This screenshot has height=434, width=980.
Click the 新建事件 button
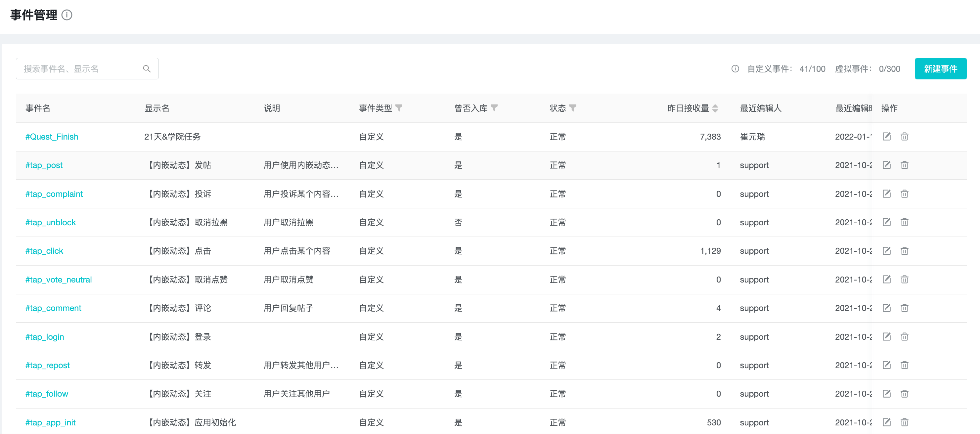point(940,69)
